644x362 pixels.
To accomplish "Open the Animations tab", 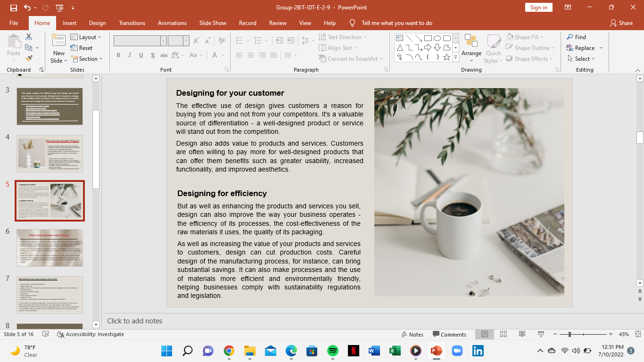I will [x=172, y=23].
